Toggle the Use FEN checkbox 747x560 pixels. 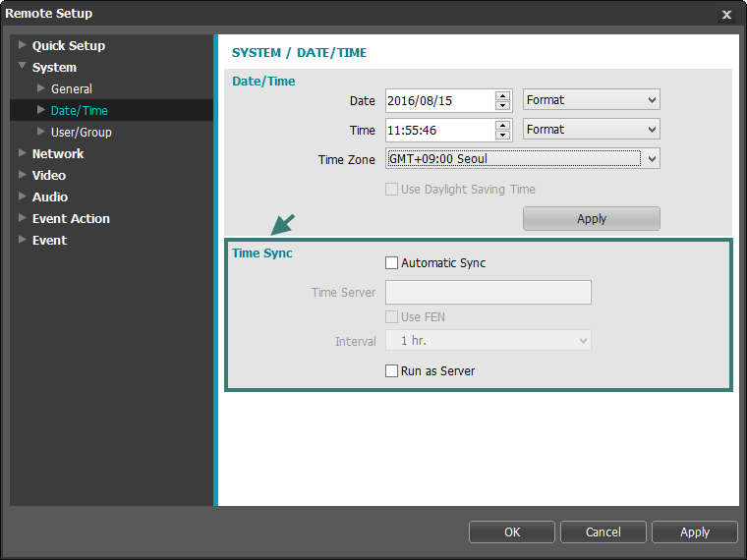(x=391, y=317)
